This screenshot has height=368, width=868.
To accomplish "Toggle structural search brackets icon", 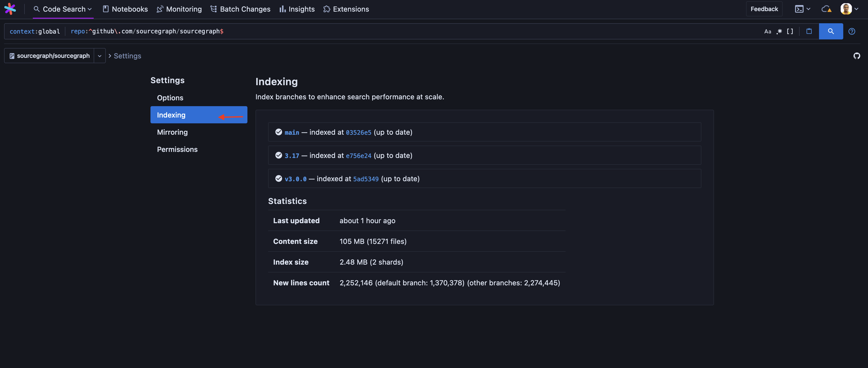I will tap(790, 31).
